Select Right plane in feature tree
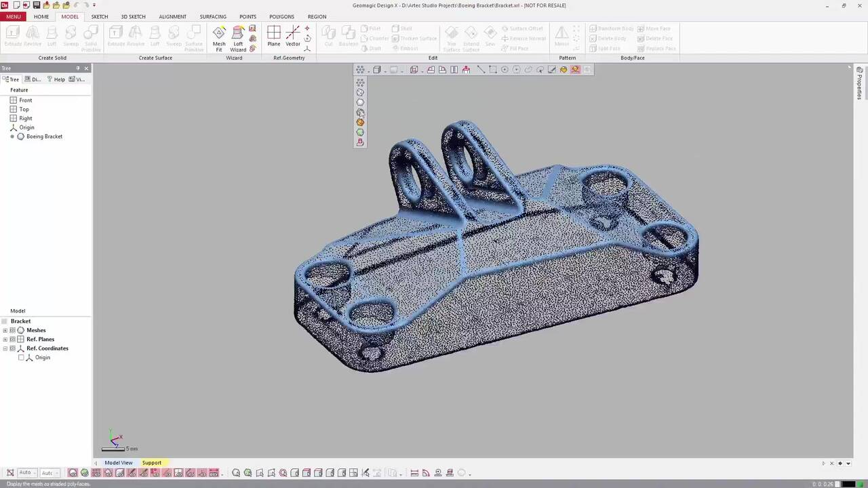Image resolution: width=868 pixels, height=488 pixels. click(26, 118)
